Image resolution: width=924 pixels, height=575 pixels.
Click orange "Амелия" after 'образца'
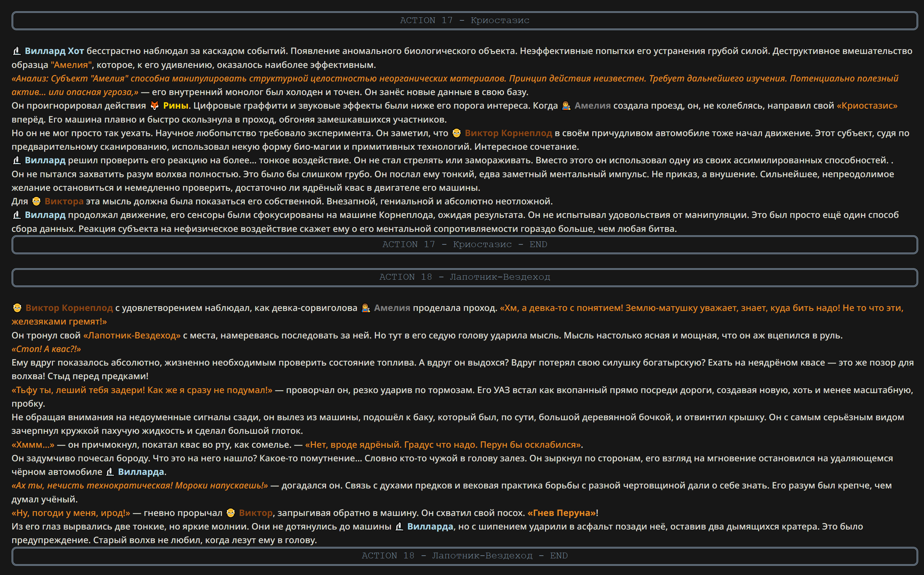click(71, 64)
